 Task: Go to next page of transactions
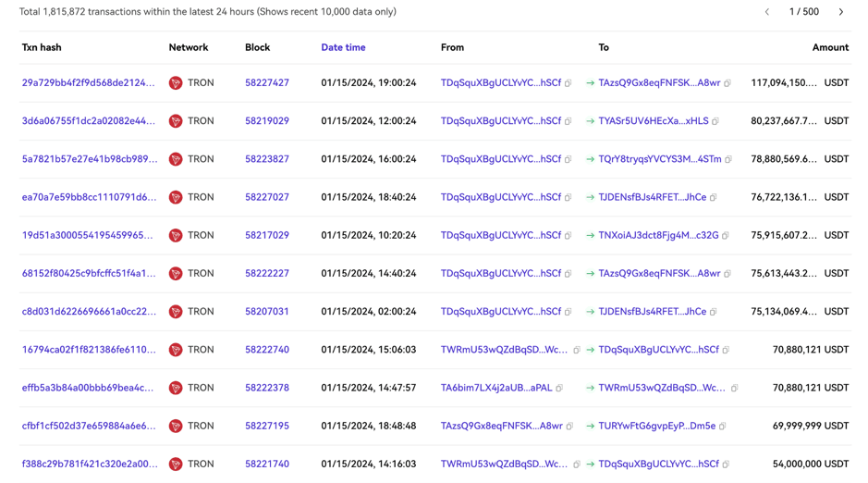pos(840,12)
